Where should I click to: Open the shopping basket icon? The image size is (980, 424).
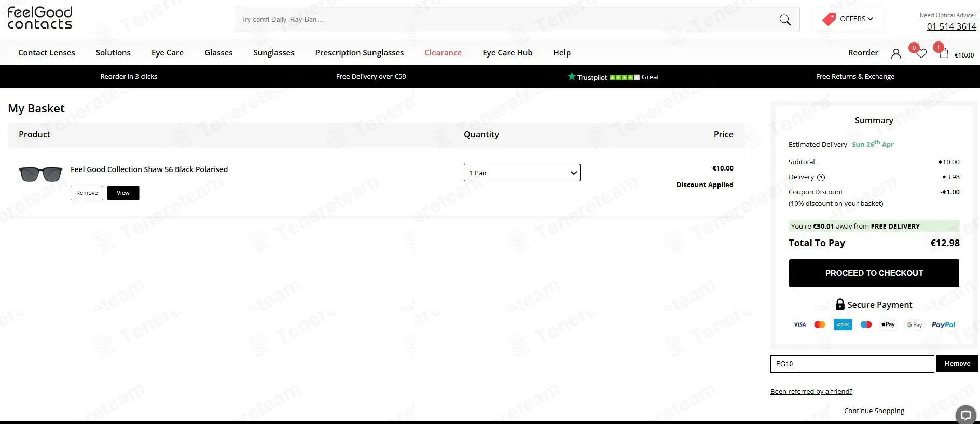pos(944,53)
